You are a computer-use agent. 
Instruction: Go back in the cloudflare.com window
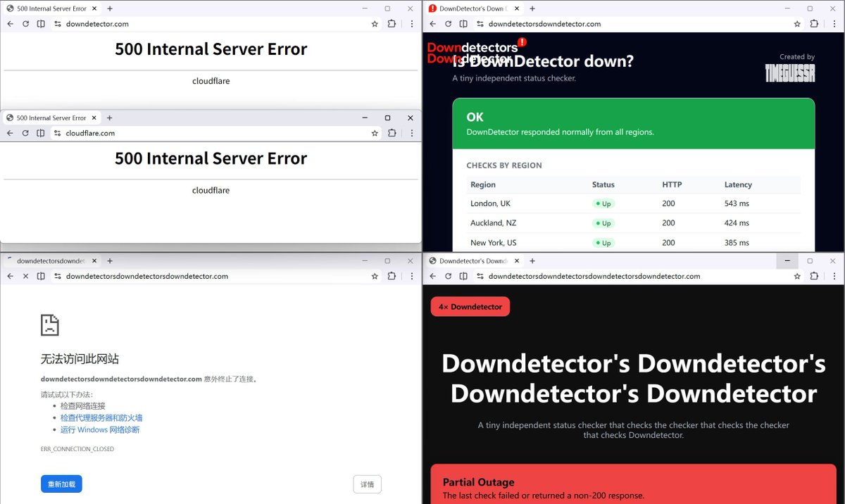point(10,133)
